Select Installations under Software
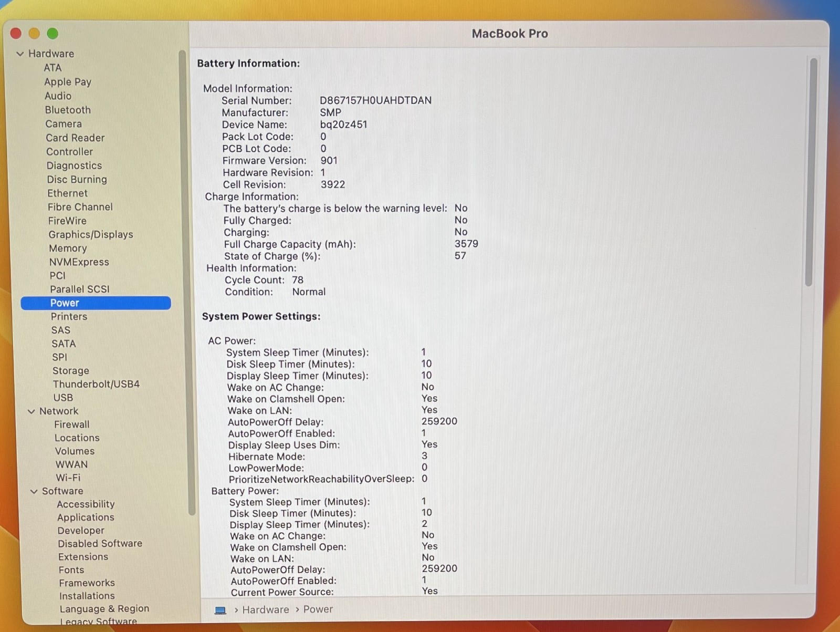 [87, 596]
